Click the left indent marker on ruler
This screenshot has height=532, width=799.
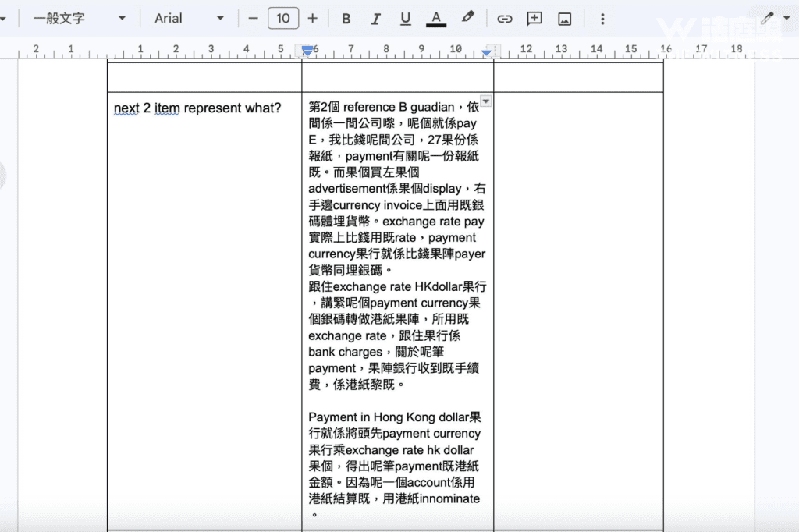click(307, 51)
